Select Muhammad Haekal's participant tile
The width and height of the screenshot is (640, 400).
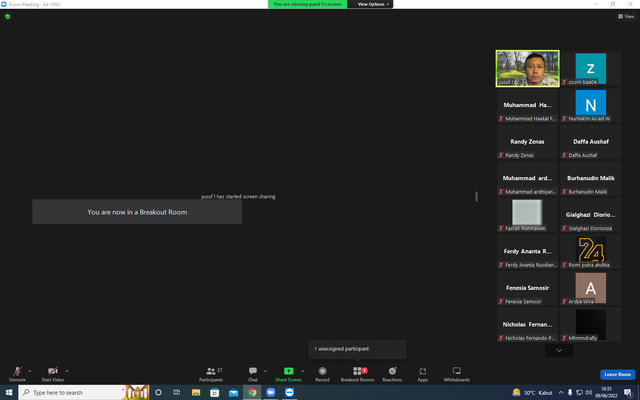pyautogui.click(x=527, y=105)
